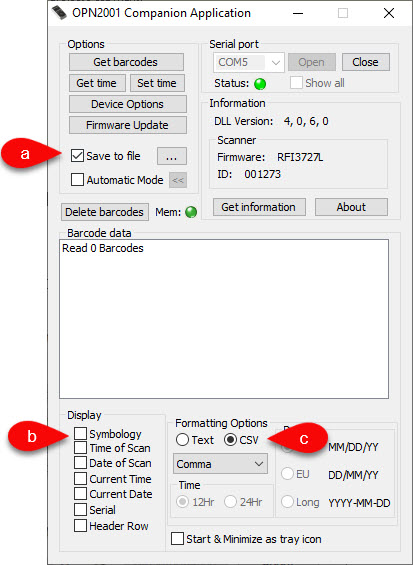Tick the Header Row checkbox

tap(80, 525)
